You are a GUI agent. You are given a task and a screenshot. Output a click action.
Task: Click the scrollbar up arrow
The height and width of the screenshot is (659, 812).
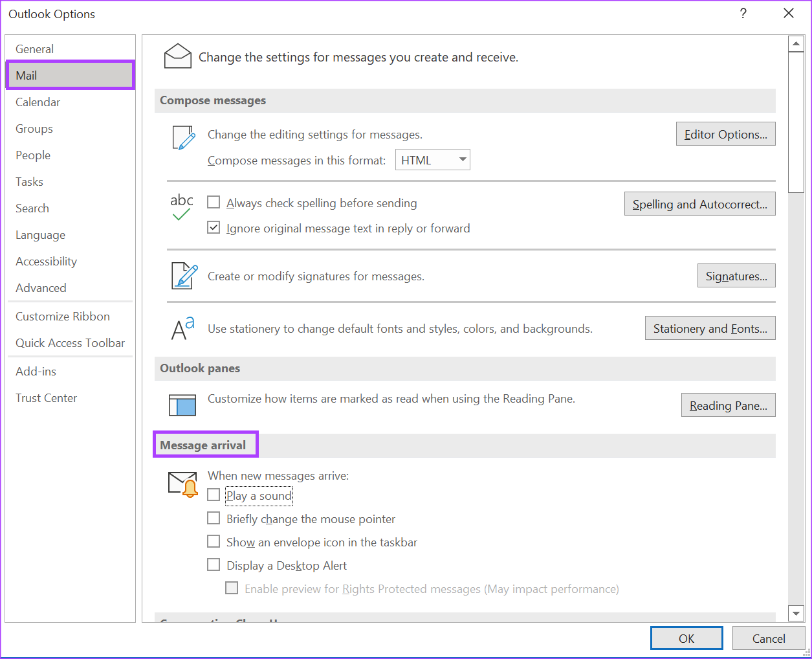tap(796, 44)
